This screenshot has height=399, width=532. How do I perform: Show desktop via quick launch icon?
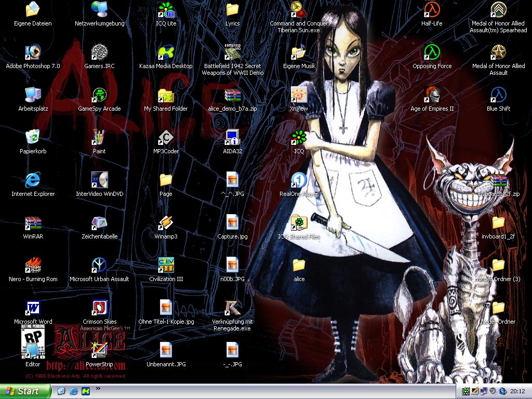[61, 391]
